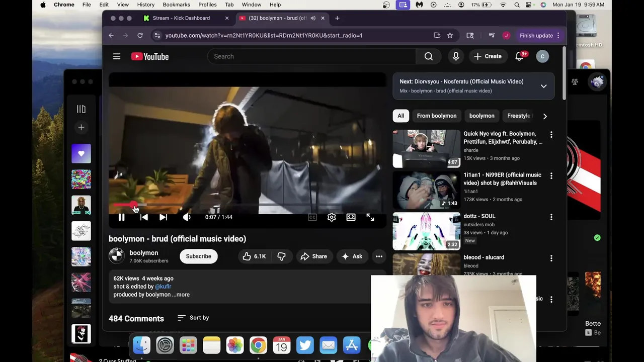The height and width of the screenshot is (362, 644).
Task: Open the player settings gear
Action: [332, 217]
